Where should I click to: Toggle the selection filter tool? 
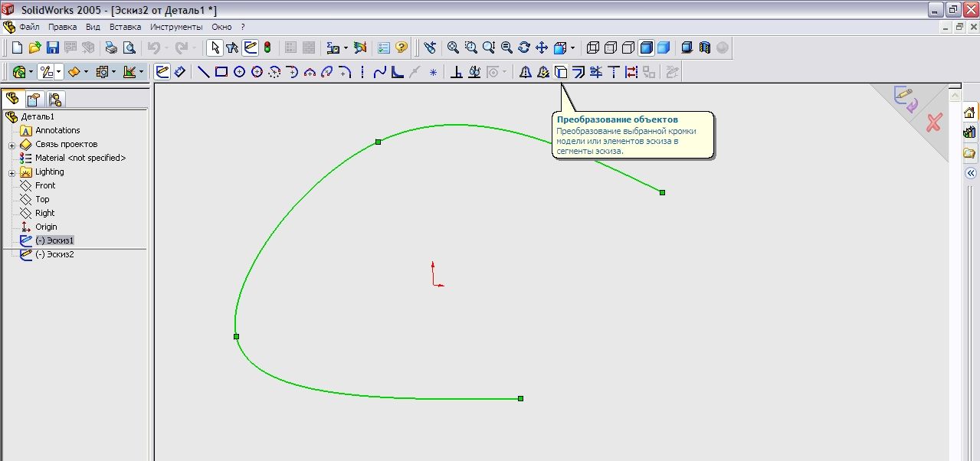(x=232, y=47)
